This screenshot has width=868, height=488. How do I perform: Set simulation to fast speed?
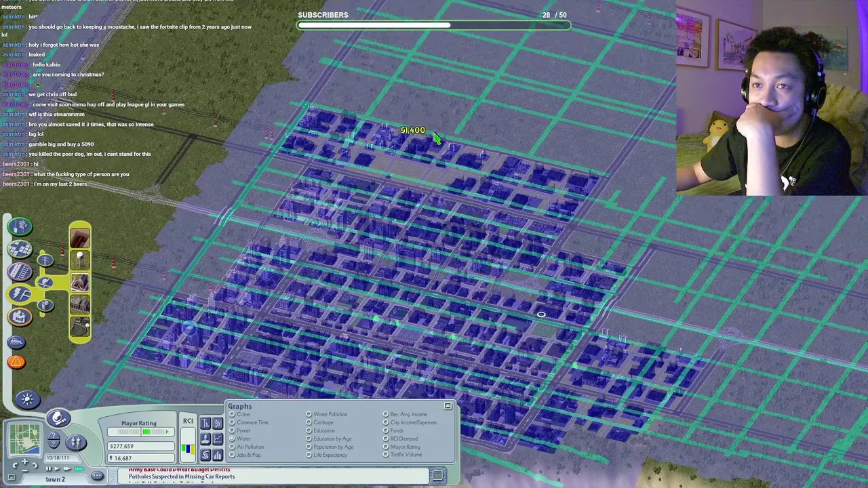(67, 468)
